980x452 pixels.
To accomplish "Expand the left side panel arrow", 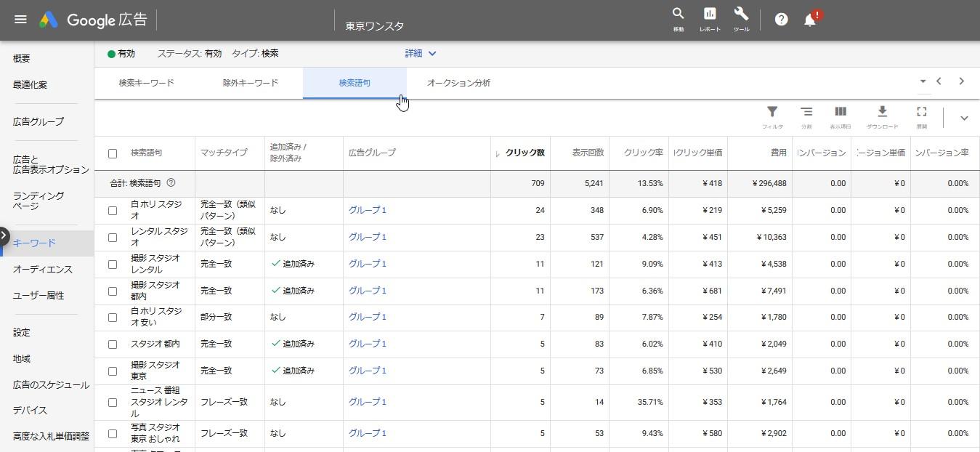I will (x=4, y=235).
